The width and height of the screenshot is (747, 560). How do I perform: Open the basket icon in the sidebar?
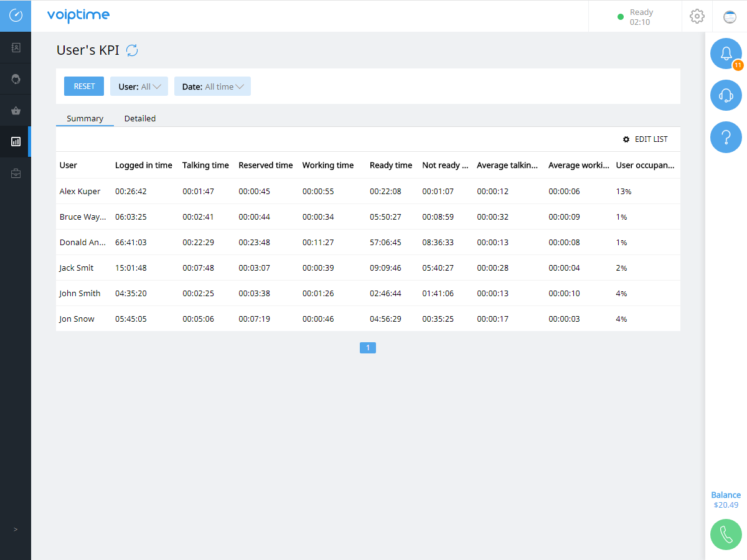15,110
